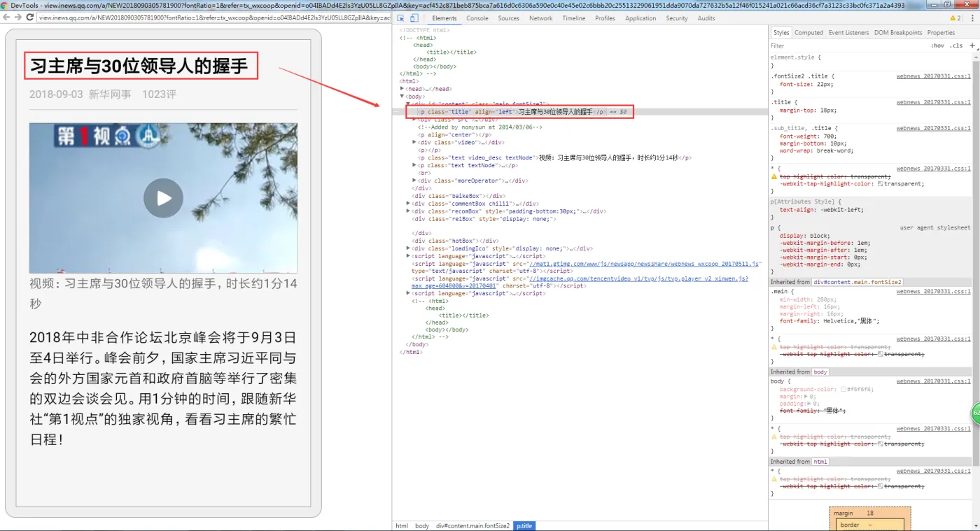Open the DevTools three-dot customize menu

click(x=972, y=18)
